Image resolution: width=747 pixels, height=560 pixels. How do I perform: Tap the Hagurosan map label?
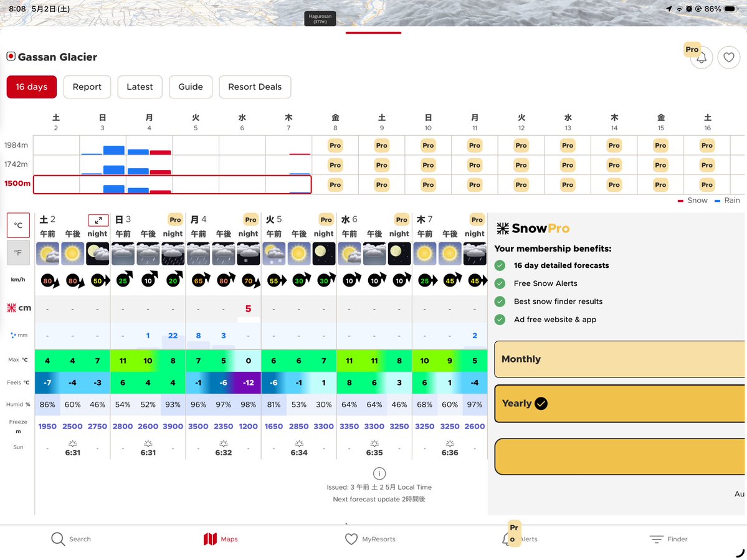(x=320, y=19)
